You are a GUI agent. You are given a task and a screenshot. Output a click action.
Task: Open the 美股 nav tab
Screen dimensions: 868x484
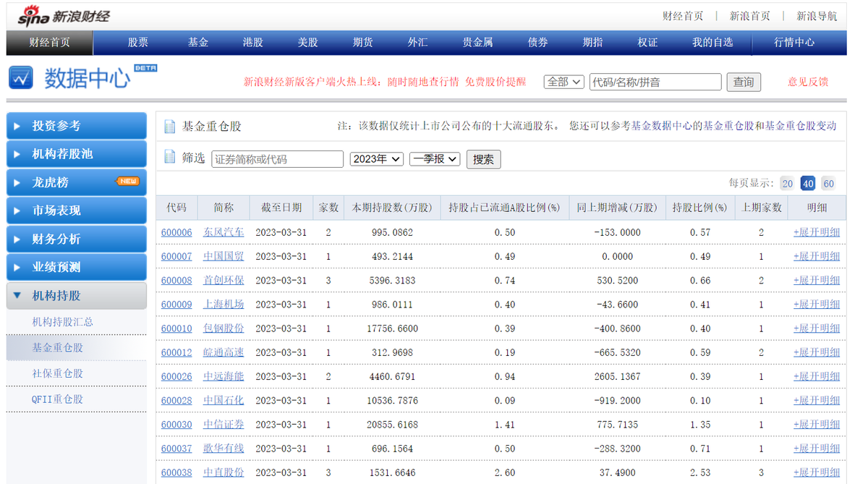point(308,43)
